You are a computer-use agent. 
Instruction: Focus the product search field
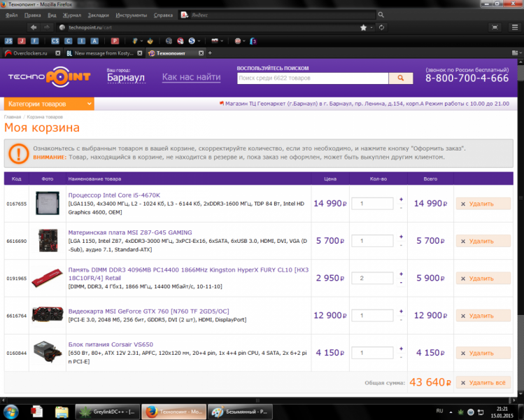click(313, 78)
